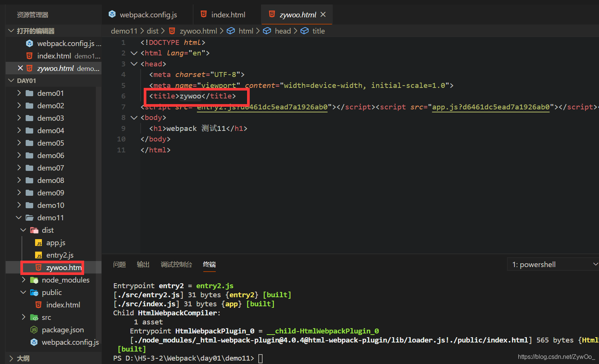
Task: Fold the body element at line 8
Action: (x=134, y=118)
